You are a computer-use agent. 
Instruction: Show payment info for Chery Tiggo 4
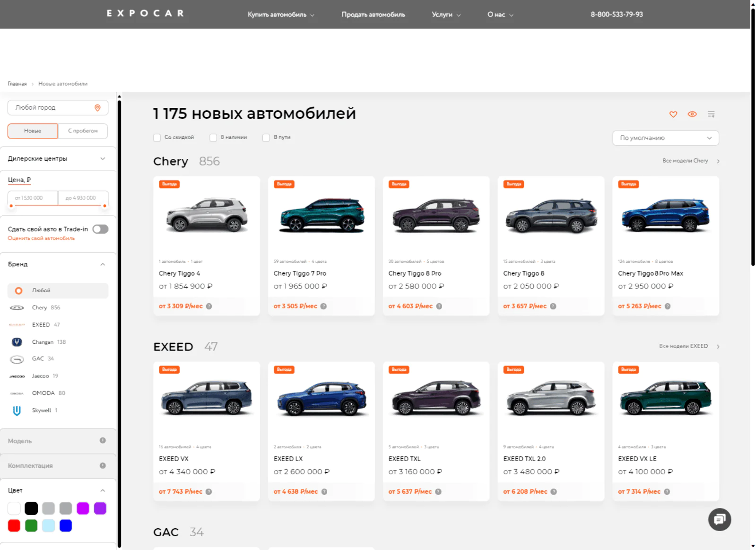(x=209, y=306)
